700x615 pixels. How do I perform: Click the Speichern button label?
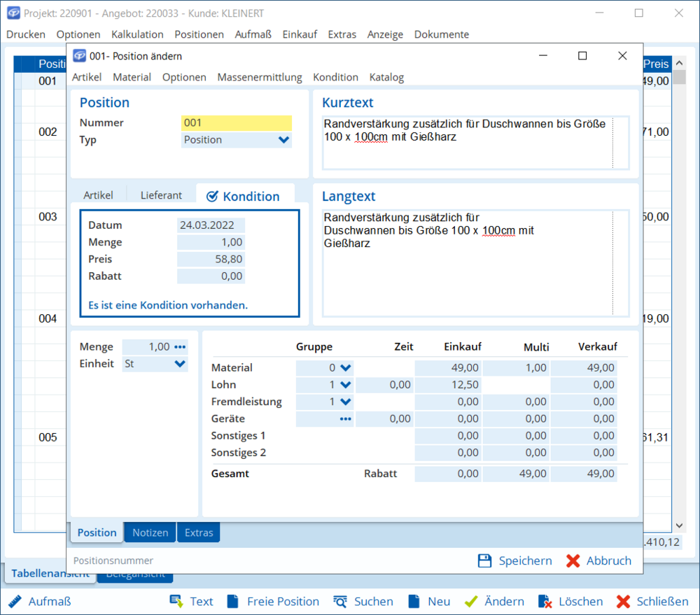pyautogui.click(x=526, y=560)
